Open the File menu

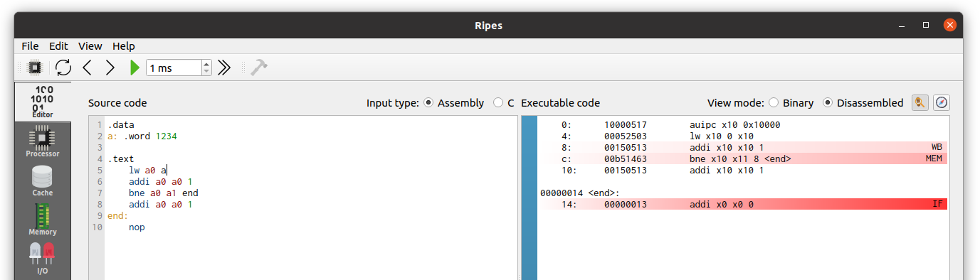click(x=30, y=45)
